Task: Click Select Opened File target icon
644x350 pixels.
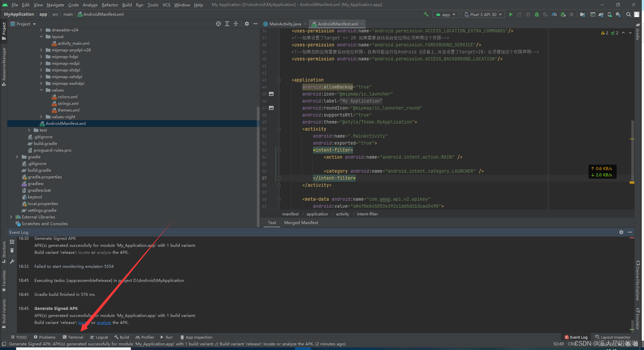Action: click(218, 24)
